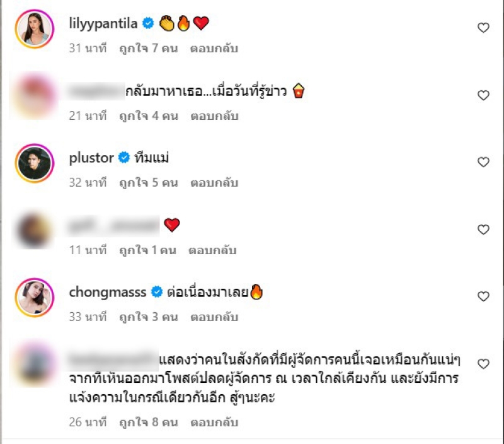This screenshot has width=504, height=444.
Task: Reply to chongmasss's comment via ตอบกลับ
Action: 214,317
